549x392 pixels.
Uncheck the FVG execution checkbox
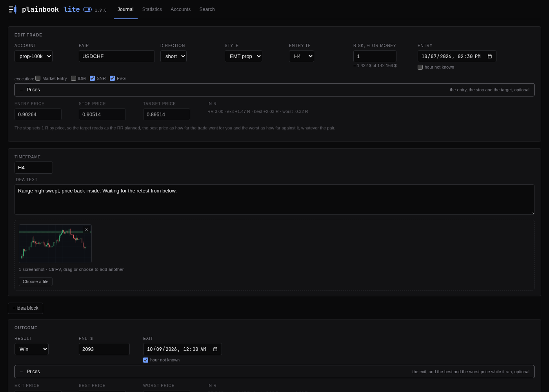113,78
